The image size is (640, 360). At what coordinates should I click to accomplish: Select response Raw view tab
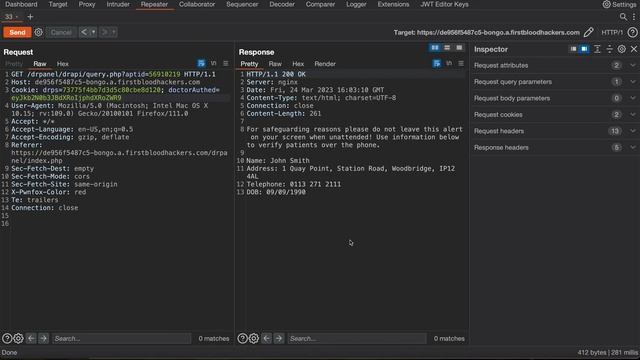[x=275, y=64]
